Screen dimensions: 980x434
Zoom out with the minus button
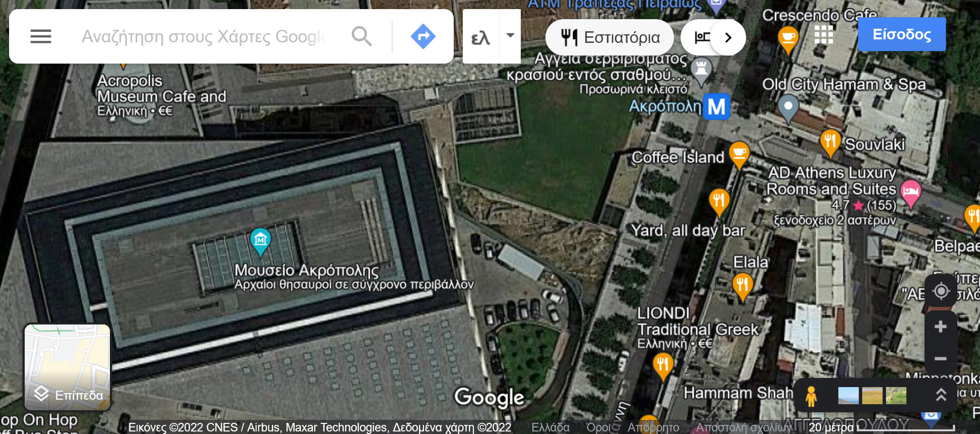coord(941,359)
